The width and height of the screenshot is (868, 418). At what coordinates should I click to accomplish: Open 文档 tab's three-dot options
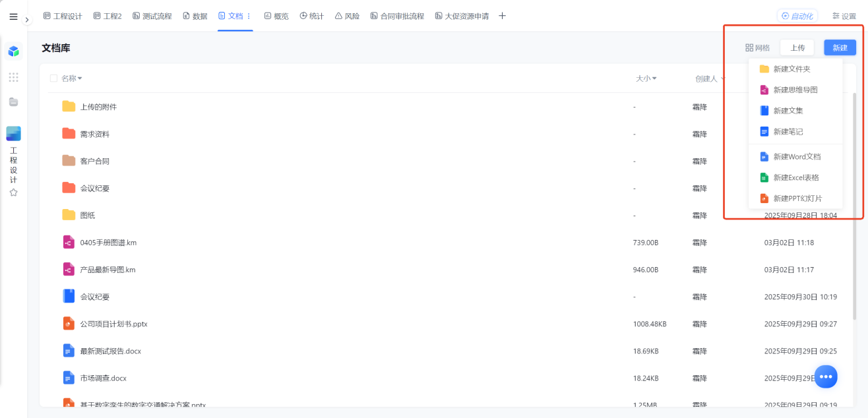tap(249, 16)
